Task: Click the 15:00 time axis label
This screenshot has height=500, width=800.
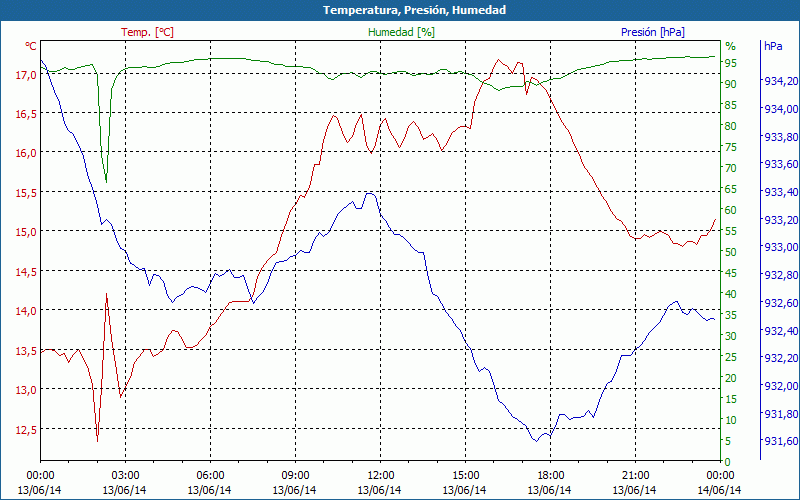Action: pyautogui.click(x=465, y=476)
